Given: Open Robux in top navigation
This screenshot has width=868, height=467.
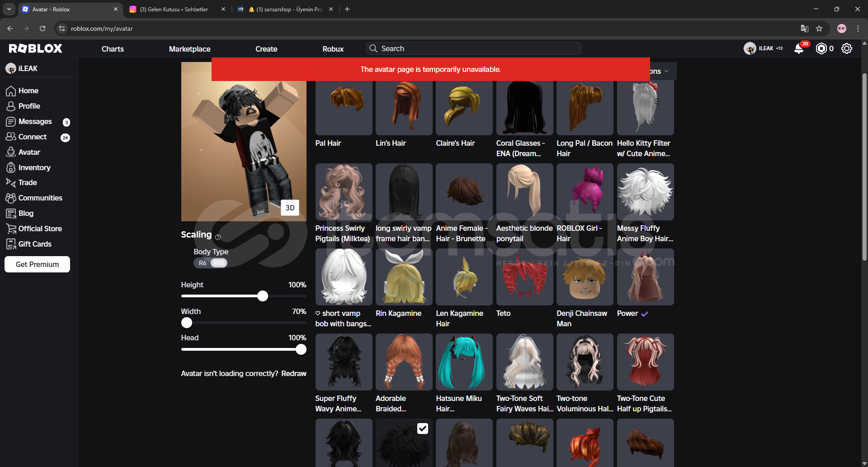Looking at the screenshot, I should click(333, 48).
